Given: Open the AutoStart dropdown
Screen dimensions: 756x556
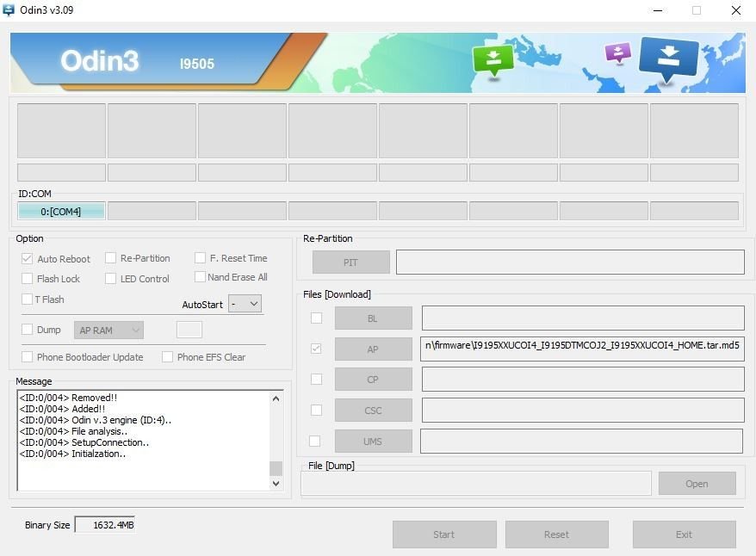Looking at the screenshot, I should point(245,304).
